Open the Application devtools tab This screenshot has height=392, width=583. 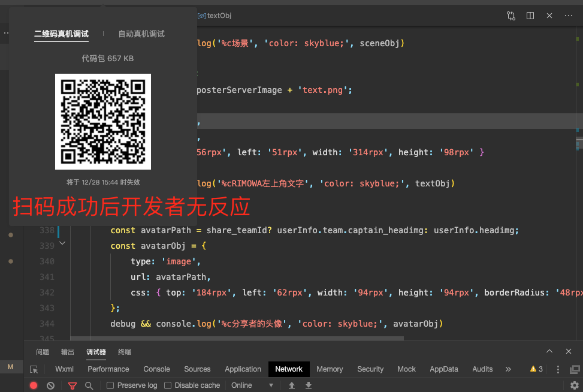coord(243,369)
